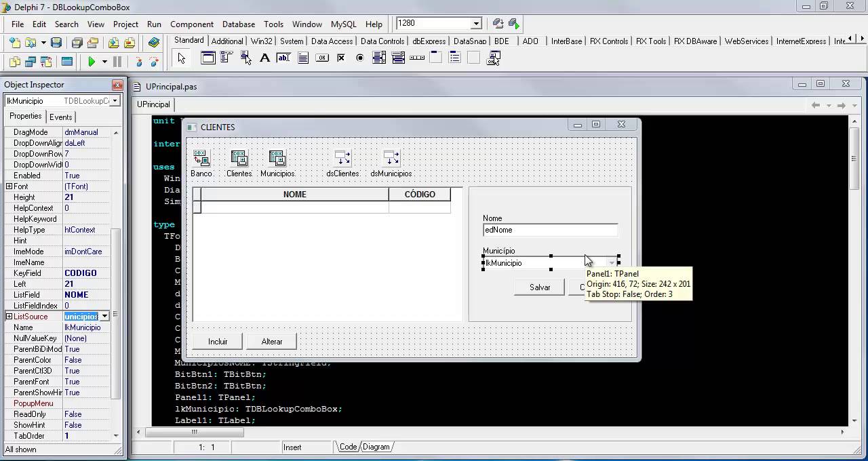Image resolution: width=868 pixels, height=461 pixels.
Task: Open the Object Inspector component selector dropdown
Action: 115,101
